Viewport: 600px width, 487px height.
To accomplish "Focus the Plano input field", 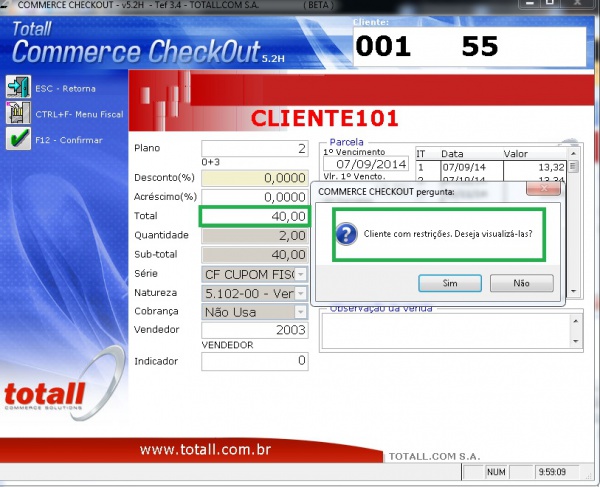I will [255, 148].
